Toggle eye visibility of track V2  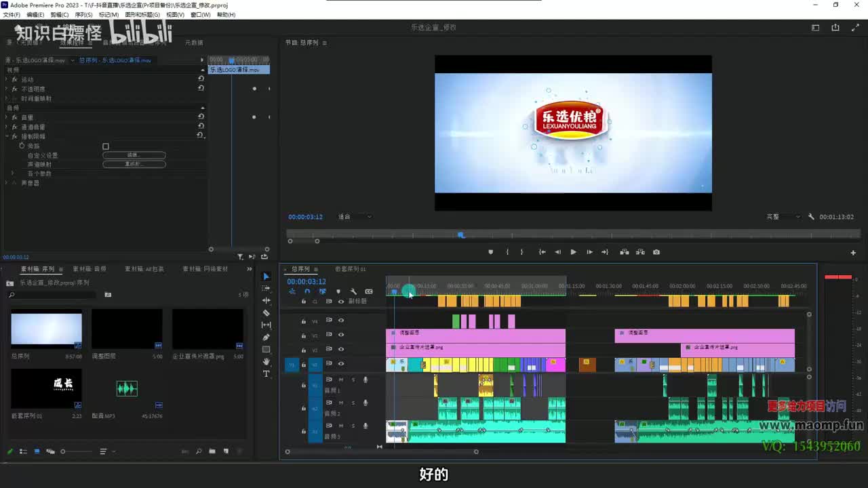tap(341, 349)
